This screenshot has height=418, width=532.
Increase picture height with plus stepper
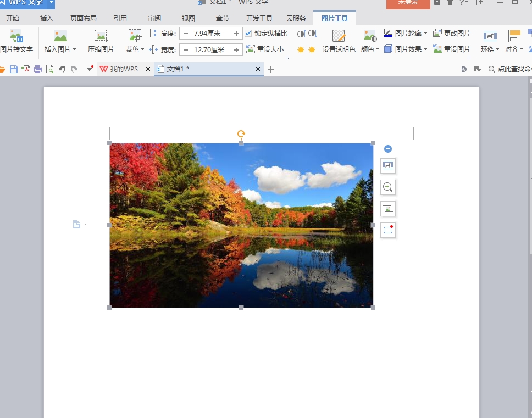pos(236,34)
